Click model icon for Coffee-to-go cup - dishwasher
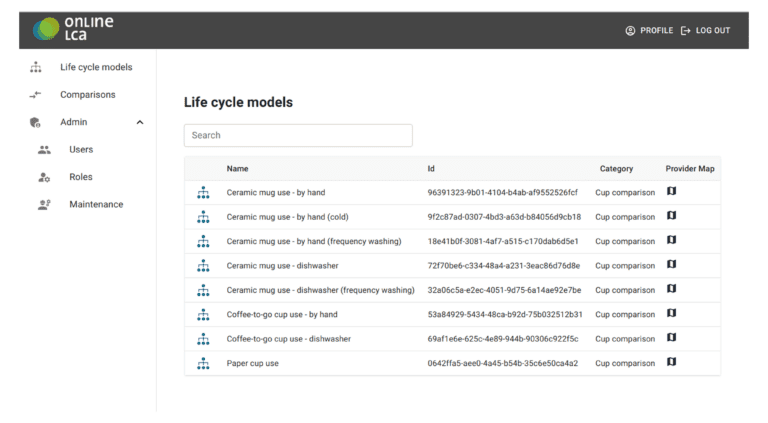The image size is (768, 423). [x=203, y=339]
